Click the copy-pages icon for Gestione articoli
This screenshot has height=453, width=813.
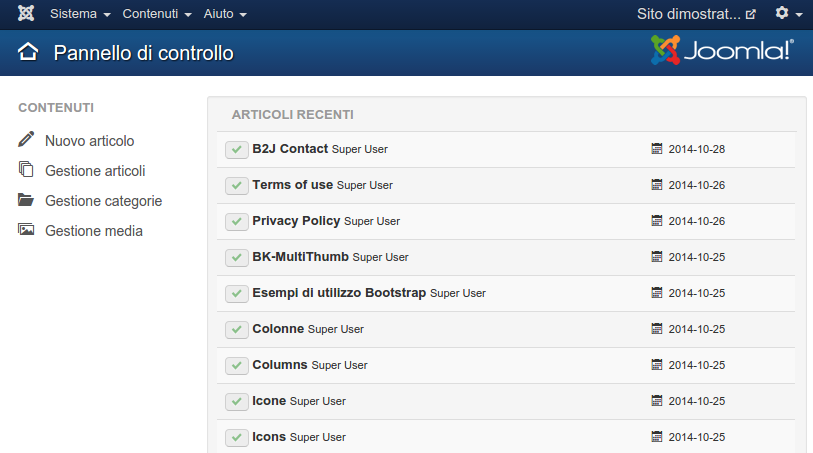coord(26,169)
